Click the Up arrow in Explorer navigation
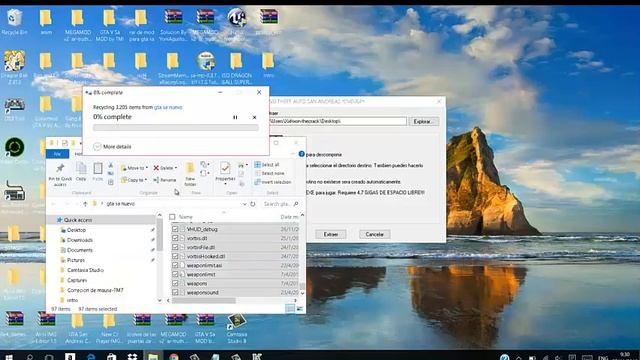This screenshot has height=360, width=640. [85, 204]
